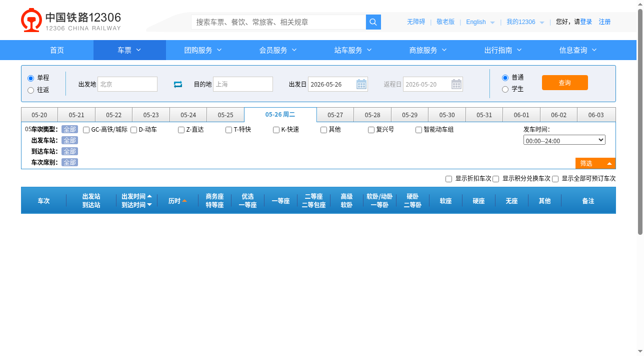Collapse the 筛选 filter panel
This screenshot has width=644, height=356.
(x=595, y=163)
